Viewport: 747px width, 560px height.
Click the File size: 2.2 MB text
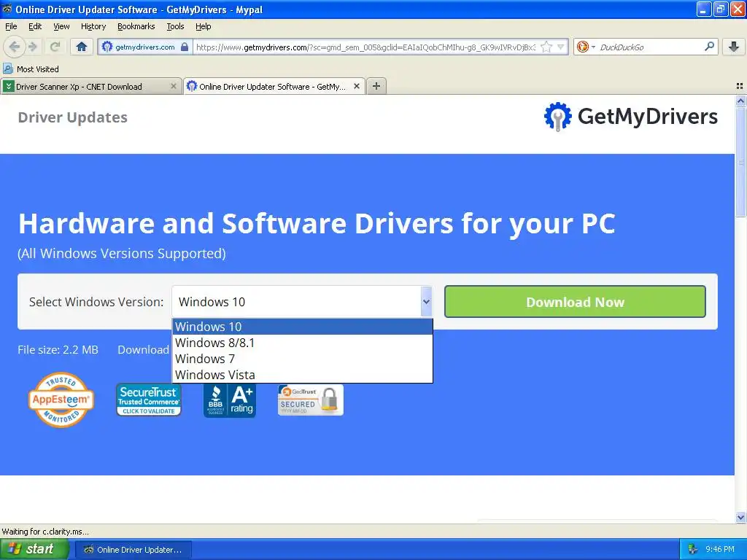pos(58,349)
